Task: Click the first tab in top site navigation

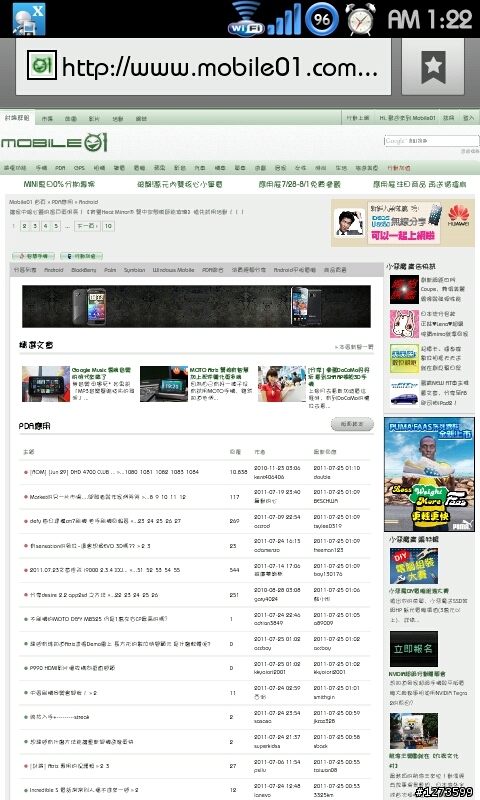Action: [17, 118]
